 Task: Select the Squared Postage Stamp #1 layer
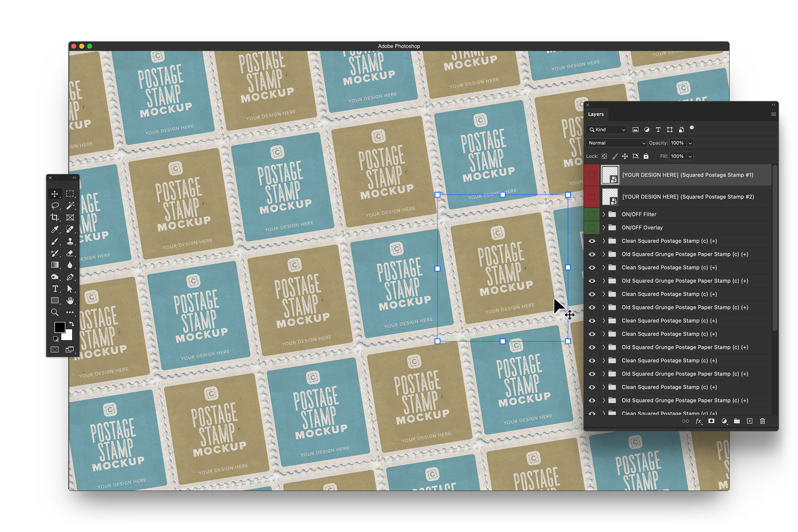click(x=687, y=175)
